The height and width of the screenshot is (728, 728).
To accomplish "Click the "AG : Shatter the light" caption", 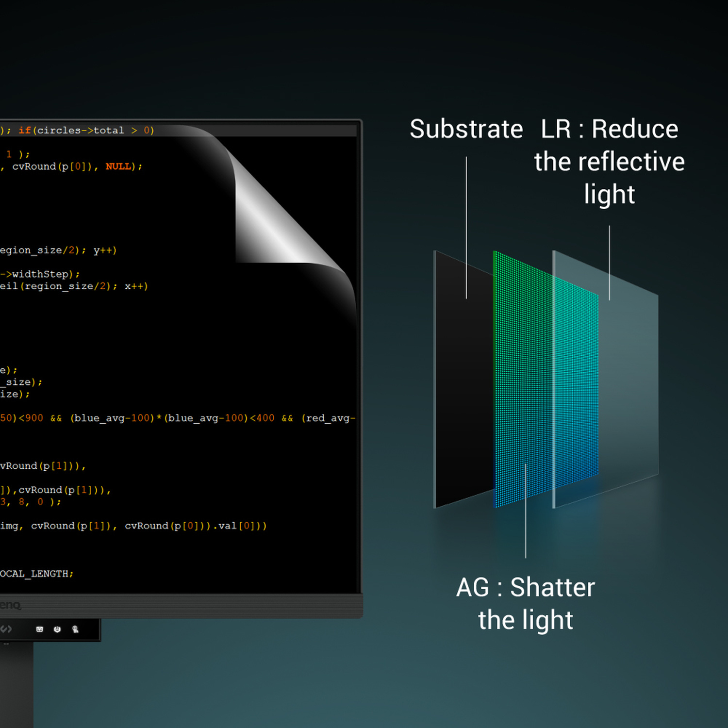I will (x=526, y=604).
